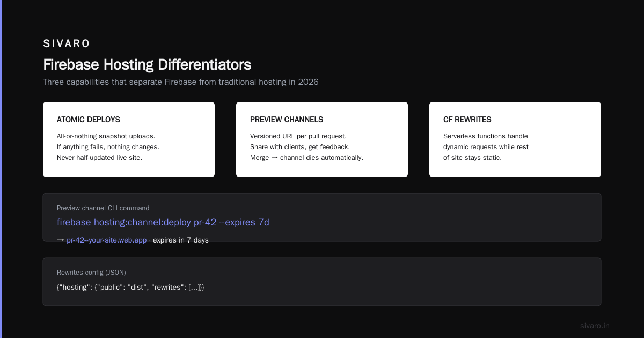
Task: Open the sivaro.in footer link
Action: (595, 326)
